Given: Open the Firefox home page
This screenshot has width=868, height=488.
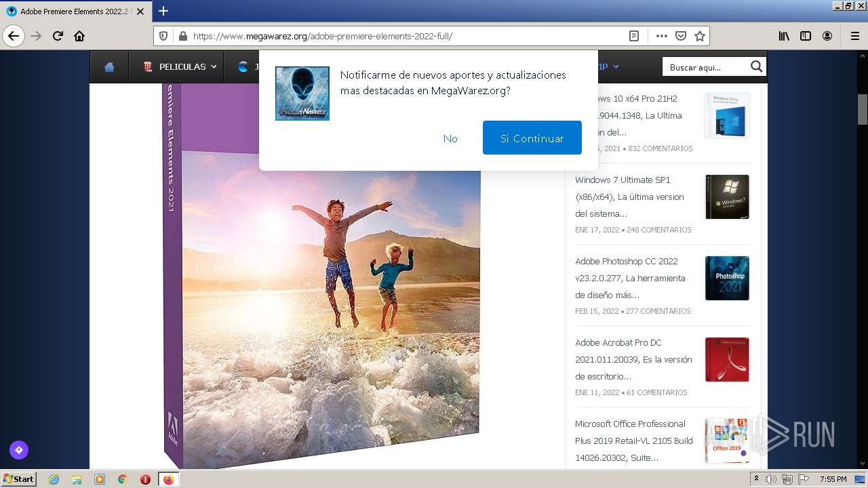Looking at the screenshot, I should (79, 36).
